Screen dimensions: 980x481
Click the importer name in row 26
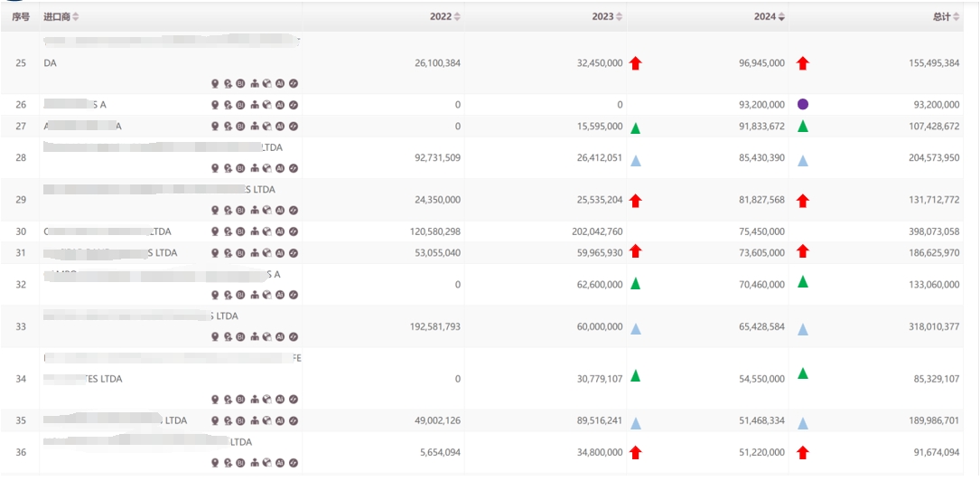75,105
